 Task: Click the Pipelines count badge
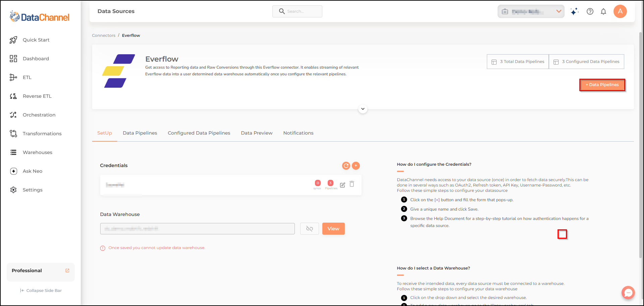tap(330, 183)
